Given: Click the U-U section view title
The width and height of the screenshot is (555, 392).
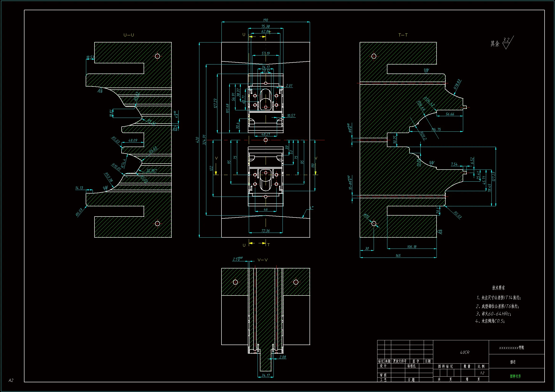Looking at the screenshot, I should coord(129,35).
